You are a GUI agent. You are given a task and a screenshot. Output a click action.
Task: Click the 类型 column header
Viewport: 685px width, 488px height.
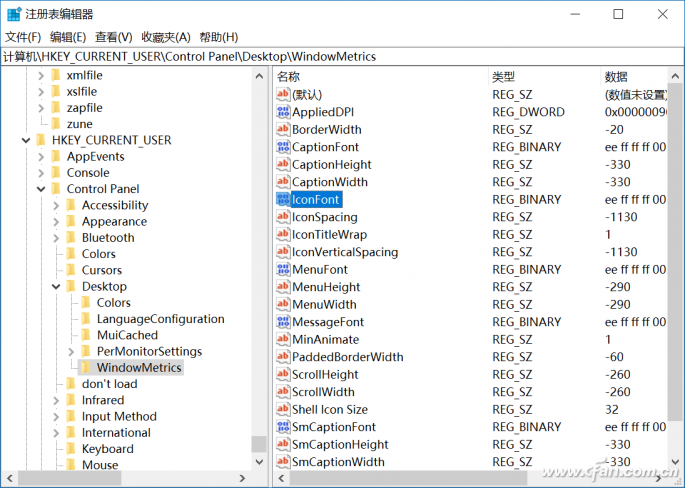coord(503,77)
